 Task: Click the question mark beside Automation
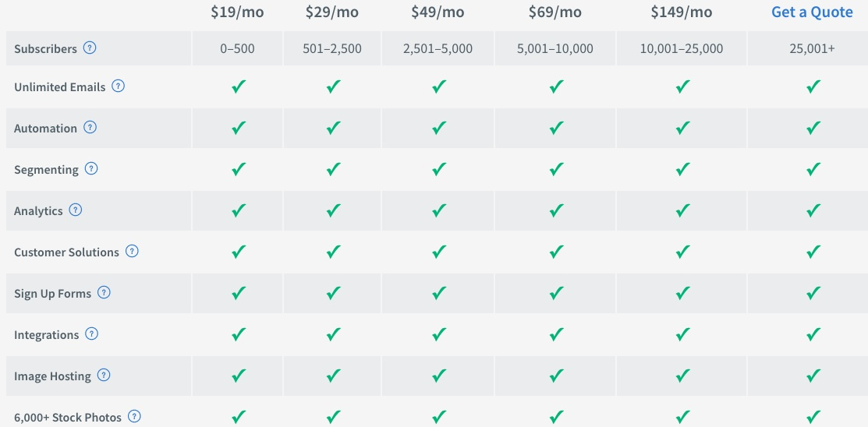click(90, 127)
